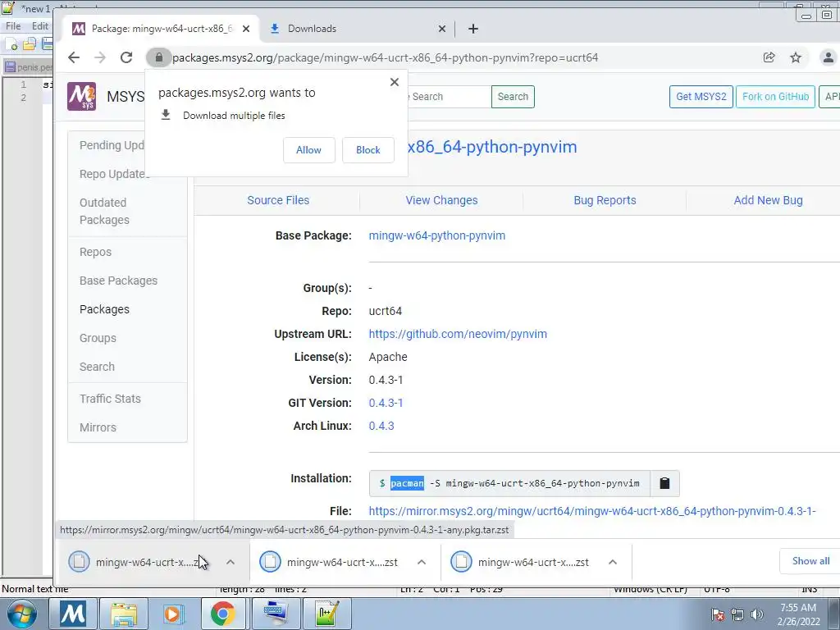Select the Package mingw-w64-ucrt tab
The height and width of the screenshot is (630, 840).
161,29
